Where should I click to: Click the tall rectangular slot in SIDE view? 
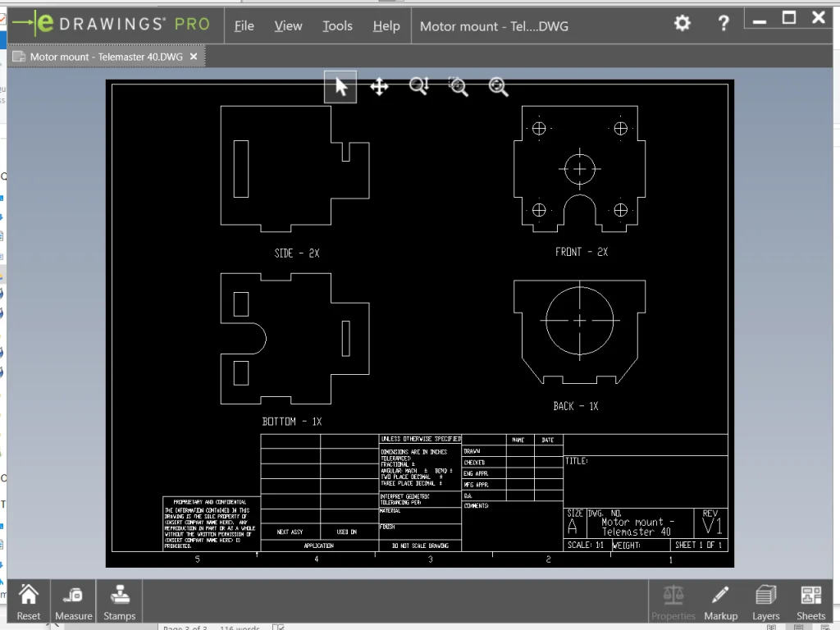click(x=241, y=169)
